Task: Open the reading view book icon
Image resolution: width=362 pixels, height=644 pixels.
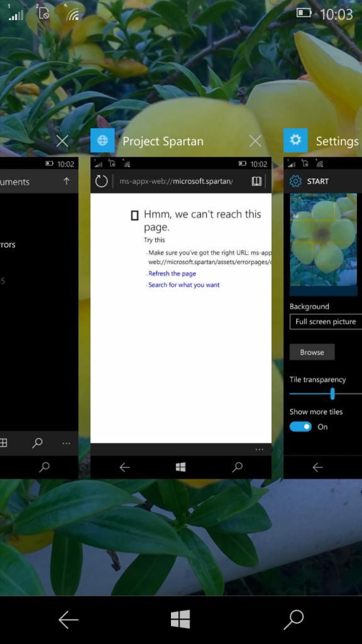Action: (256, 181)
